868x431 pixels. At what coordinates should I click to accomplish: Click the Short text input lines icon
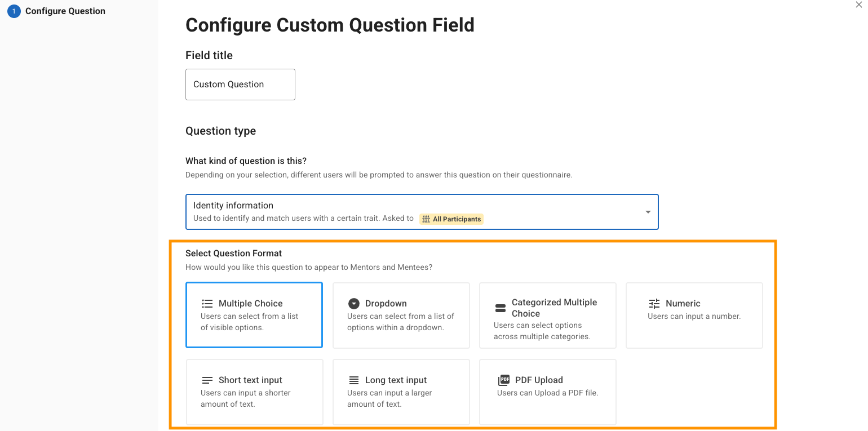click(x=207, y=380)
